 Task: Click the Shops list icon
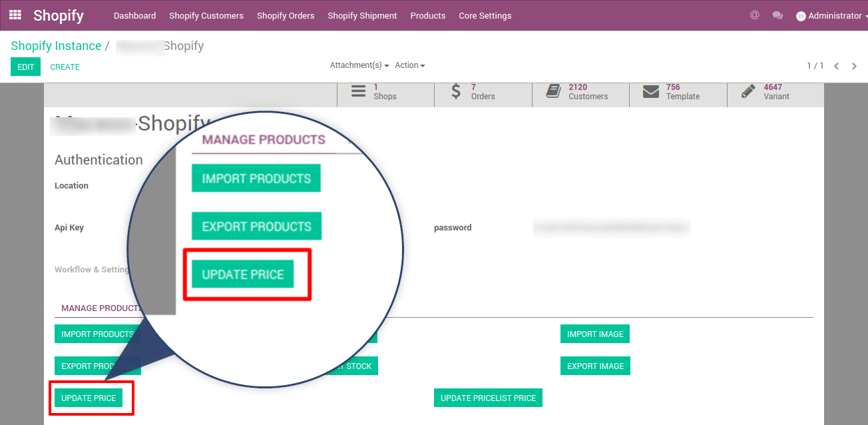point(359,91)
